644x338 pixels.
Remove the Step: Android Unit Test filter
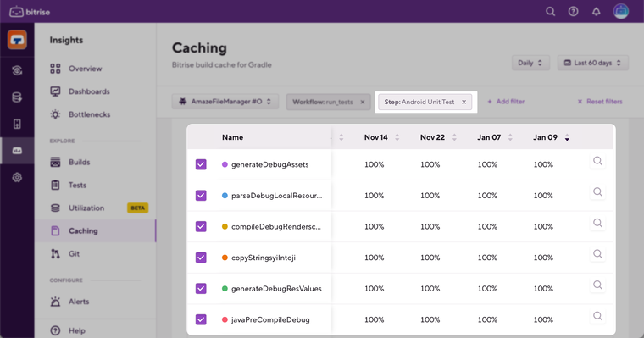click(464, 102)
